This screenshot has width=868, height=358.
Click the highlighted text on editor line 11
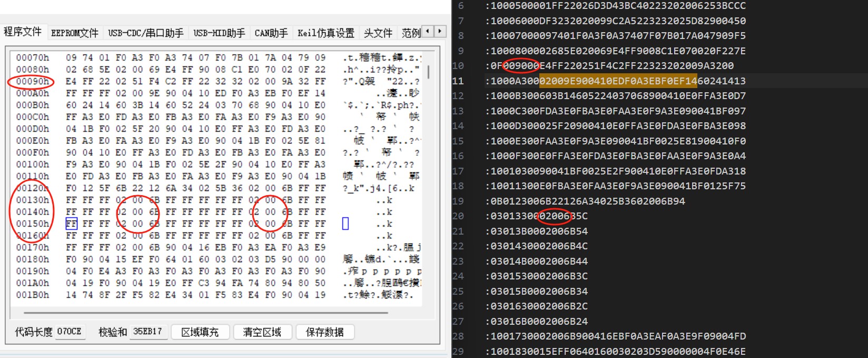coord(618,81)
